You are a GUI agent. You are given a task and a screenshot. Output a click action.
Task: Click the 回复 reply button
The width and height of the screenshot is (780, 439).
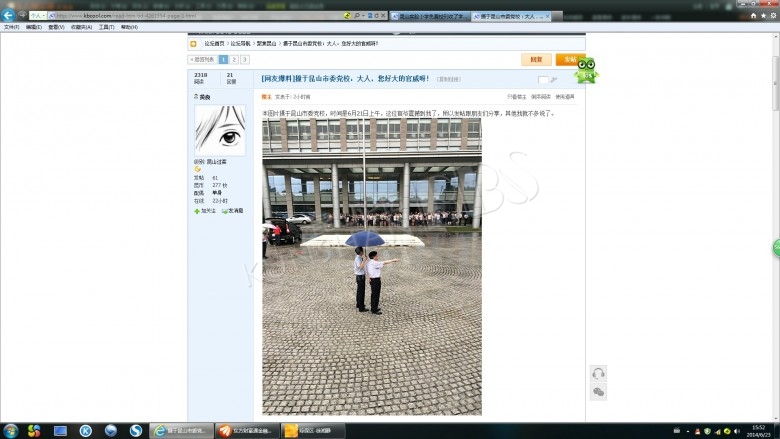point(536,60)
